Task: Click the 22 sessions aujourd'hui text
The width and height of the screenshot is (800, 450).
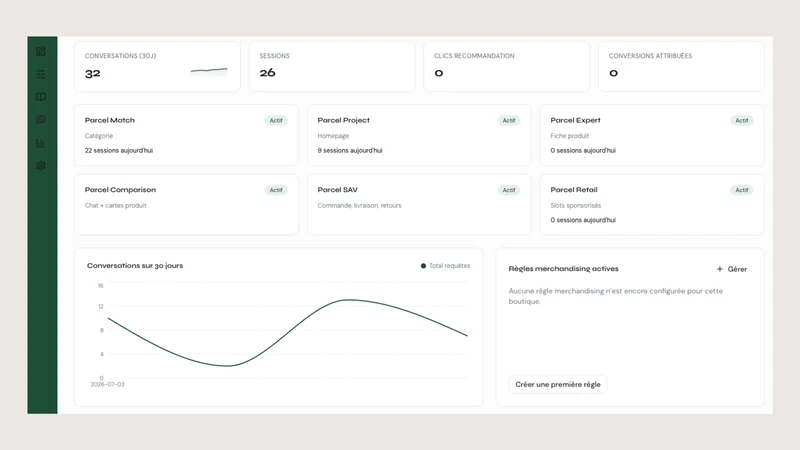Action: click(x=119, y=151)
